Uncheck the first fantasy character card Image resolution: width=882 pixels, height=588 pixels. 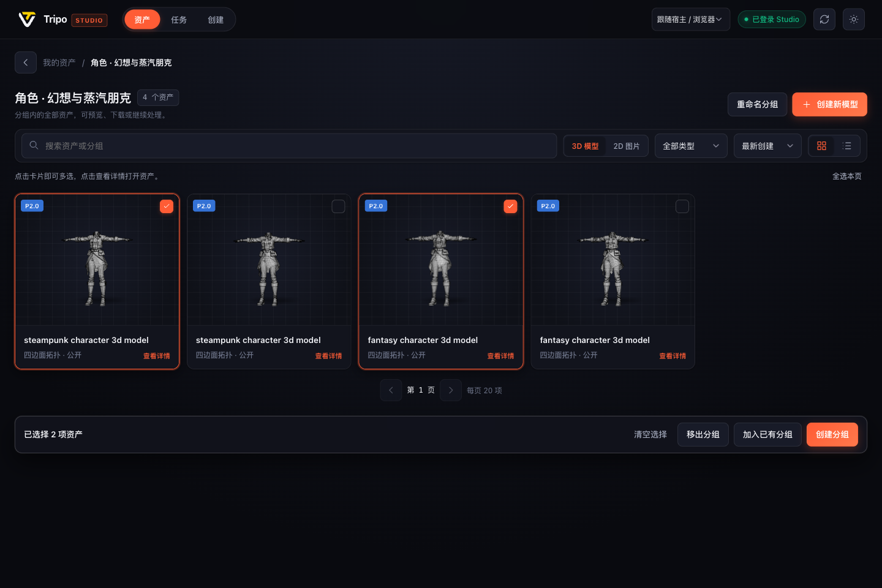510,206
